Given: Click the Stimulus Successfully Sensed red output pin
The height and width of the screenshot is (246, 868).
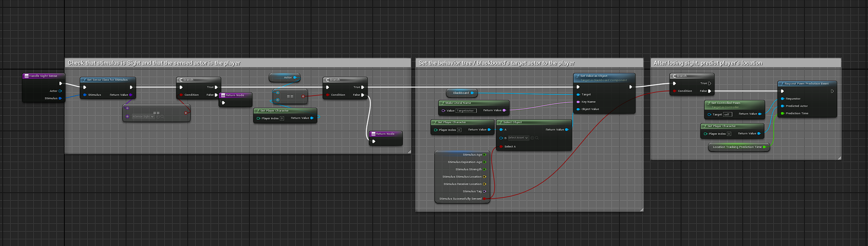Looking at the screenshot, I should (484, 199).
